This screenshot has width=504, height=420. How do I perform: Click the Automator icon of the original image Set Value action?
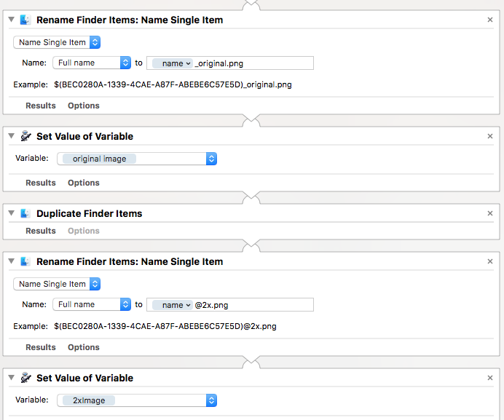tap(25, 136)
